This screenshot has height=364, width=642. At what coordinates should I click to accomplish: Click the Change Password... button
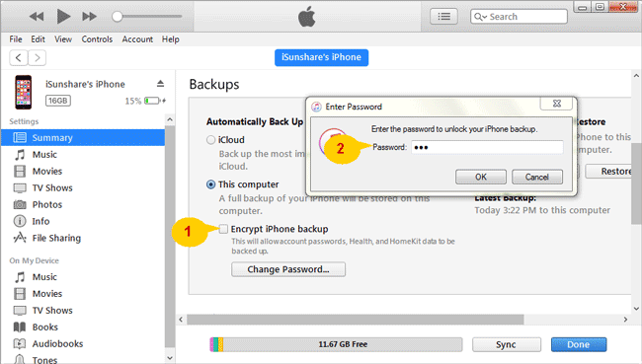click(288, 269)
